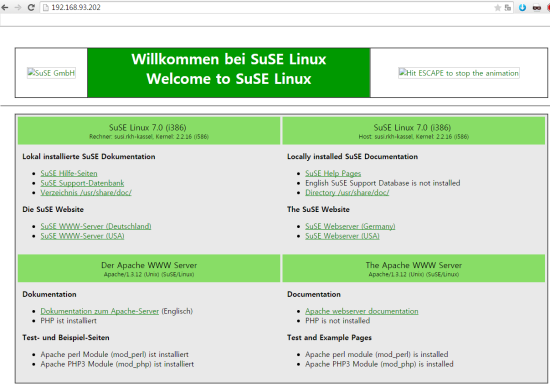
Task: Open the translate icon in address bar
Action: [508, 8]
